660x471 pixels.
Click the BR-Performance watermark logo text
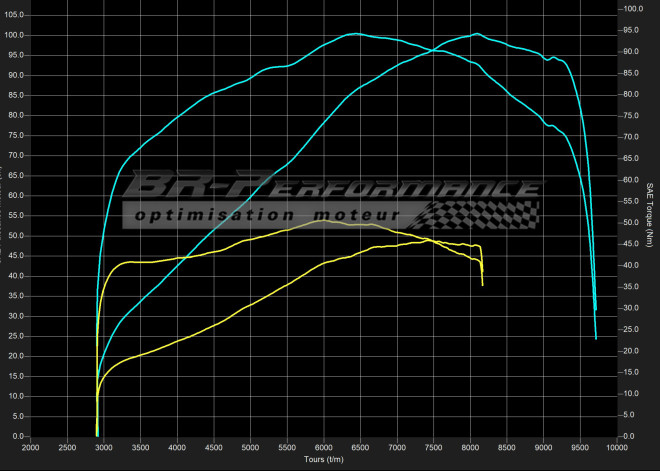(x=333, y=184)
